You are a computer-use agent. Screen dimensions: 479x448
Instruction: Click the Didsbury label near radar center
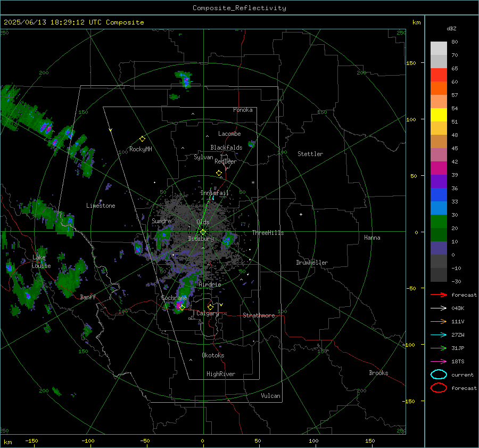pos(201,239)
